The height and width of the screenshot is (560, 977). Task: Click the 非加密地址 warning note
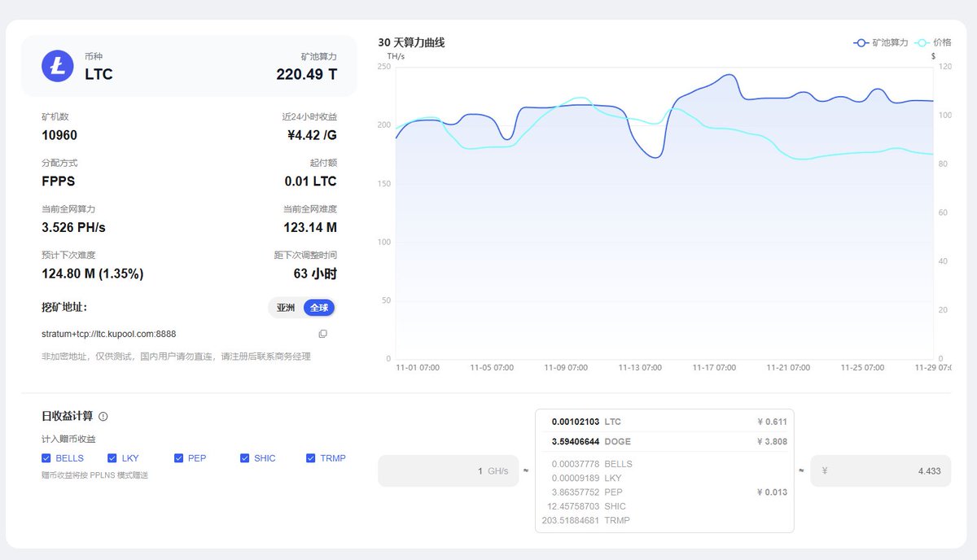click(176, 357)
